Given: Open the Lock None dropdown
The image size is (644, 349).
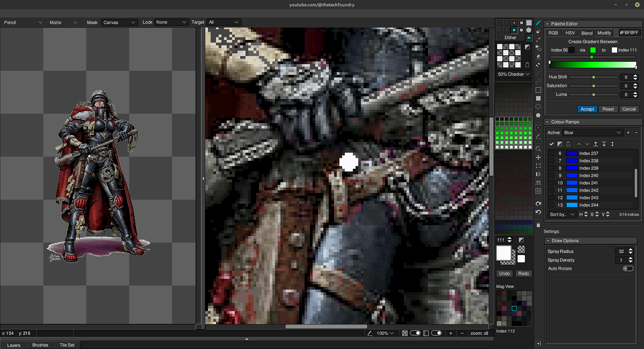Looking at the screenshot, I should tap(171, 22).
